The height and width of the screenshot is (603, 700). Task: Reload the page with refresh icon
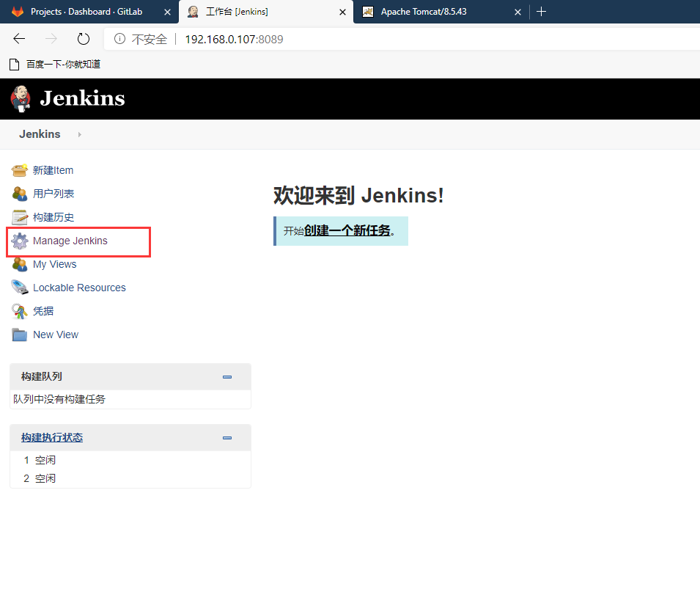coord(83,39)
